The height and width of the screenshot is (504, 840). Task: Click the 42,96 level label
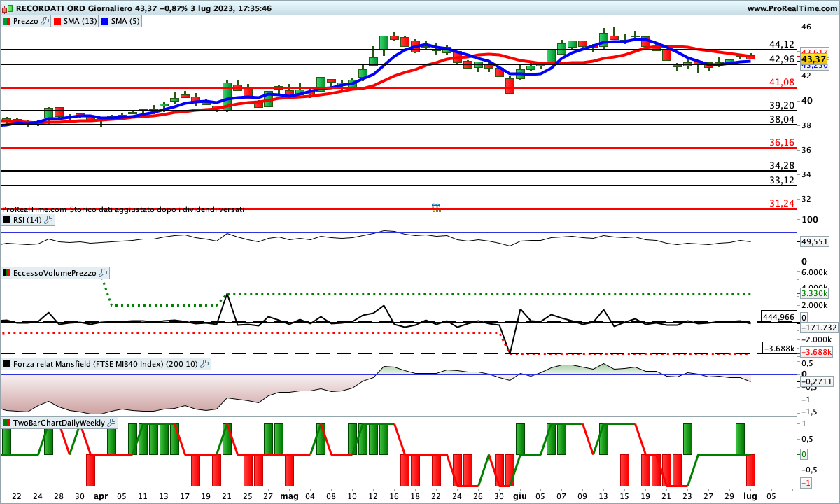tap(781, 59)
